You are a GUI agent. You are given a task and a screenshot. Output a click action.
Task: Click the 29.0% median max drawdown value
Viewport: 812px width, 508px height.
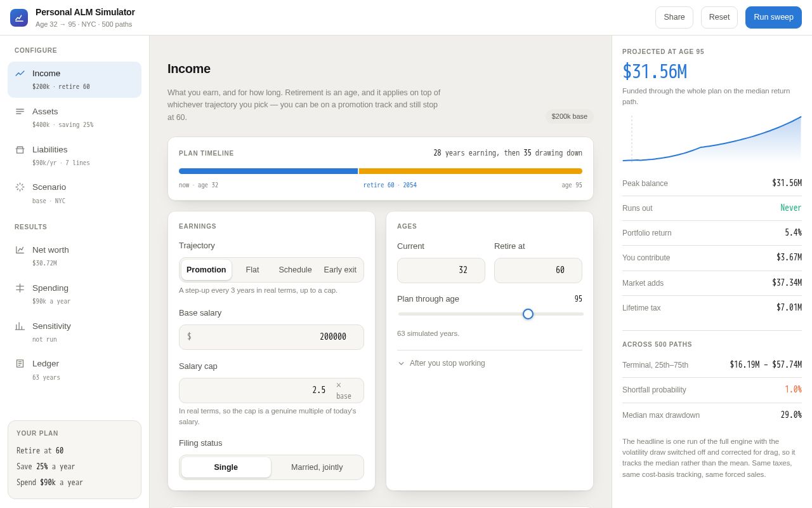(791, 415)
